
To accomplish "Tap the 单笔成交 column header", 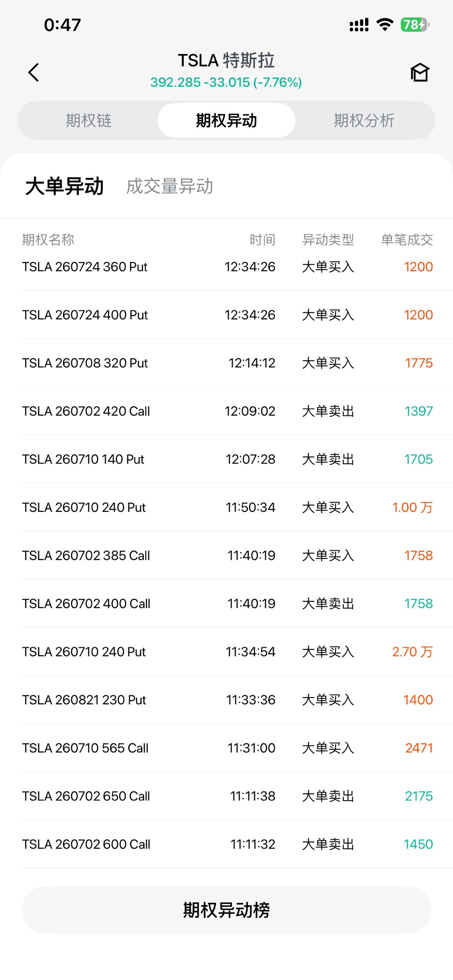I will click(407, 240).
